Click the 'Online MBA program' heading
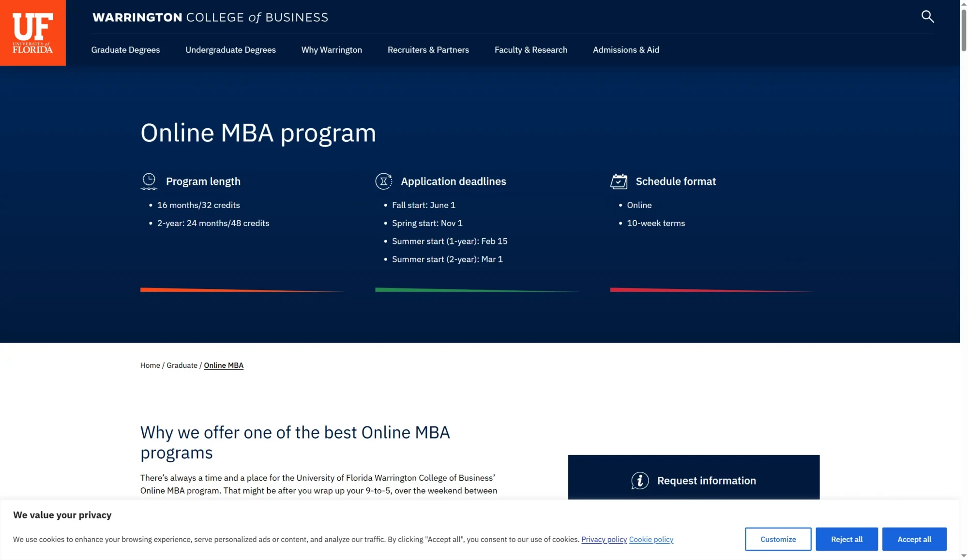The height and width of the screenshot is (560, 968). coord(258,133)
